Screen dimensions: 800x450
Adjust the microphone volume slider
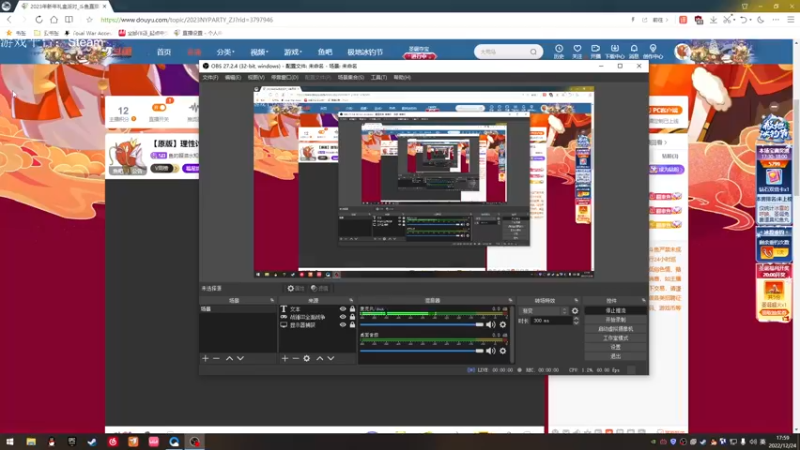pyautogui.click(x=421, y=324)
